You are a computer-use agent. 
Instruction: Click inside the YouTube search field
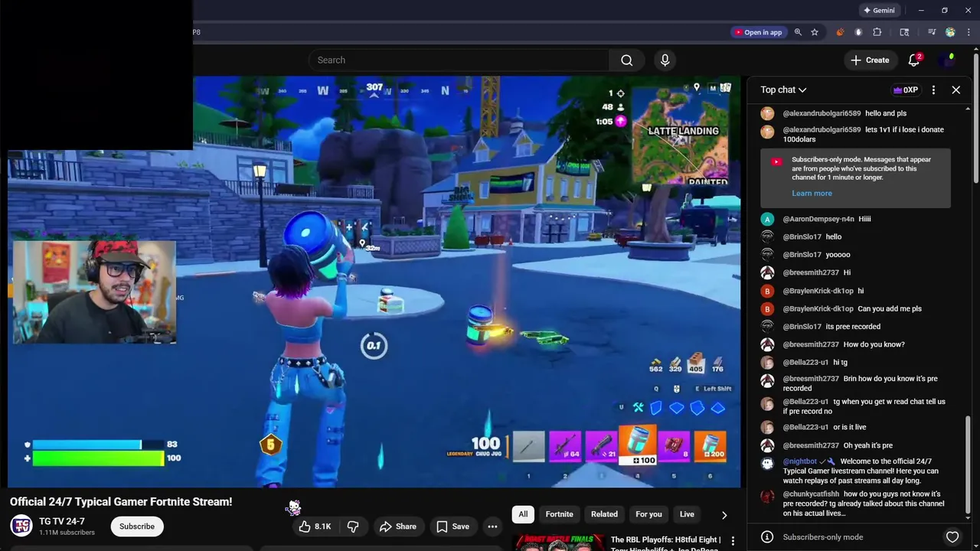coord(459,60)
